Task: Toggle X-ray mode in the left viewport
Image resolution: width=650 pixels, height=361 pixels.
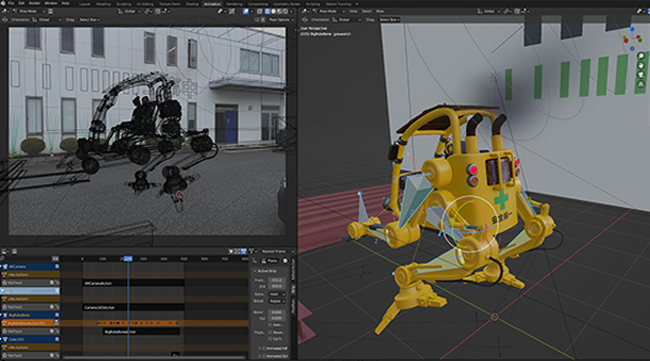Action: pos(260,11)
